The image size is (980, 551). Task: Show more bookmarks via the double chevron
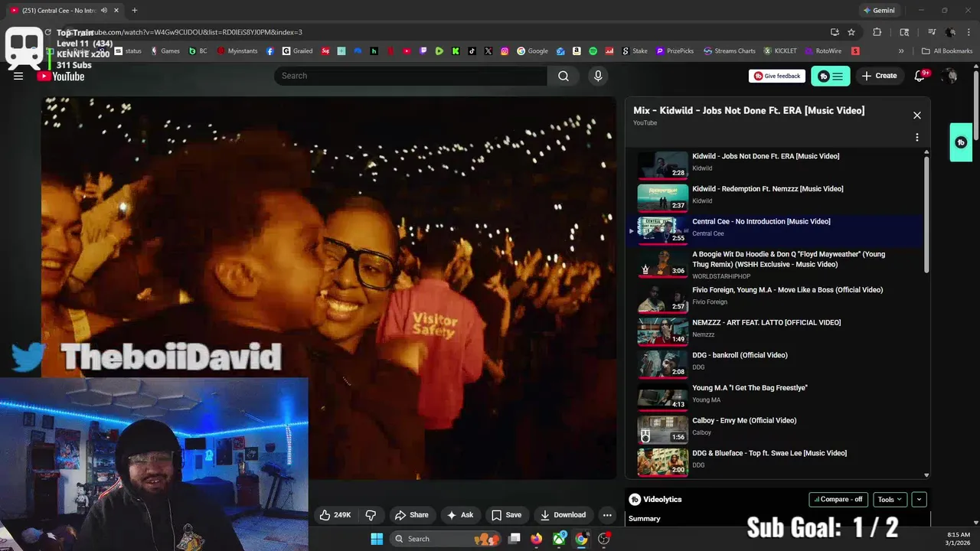click(901, 51)
